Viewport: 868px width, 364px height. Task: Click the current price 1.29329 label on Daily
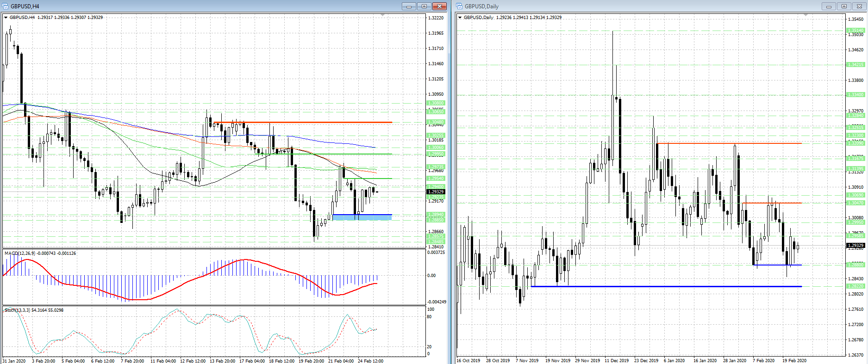[x=856, y=246]
